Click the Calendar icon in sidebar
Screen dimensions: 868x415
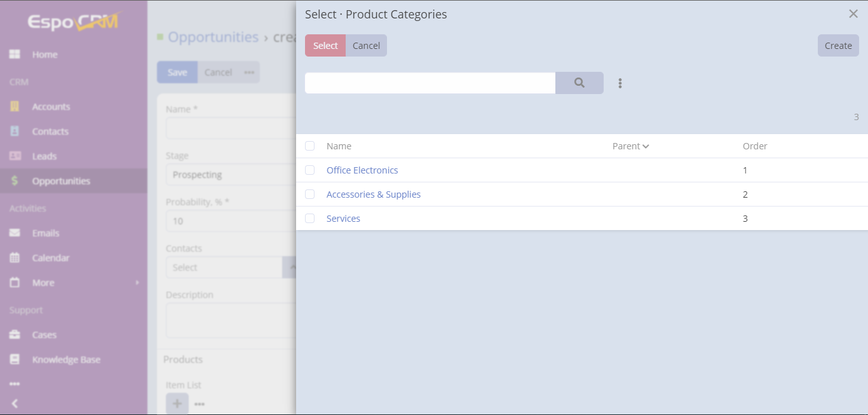[15, 258]
